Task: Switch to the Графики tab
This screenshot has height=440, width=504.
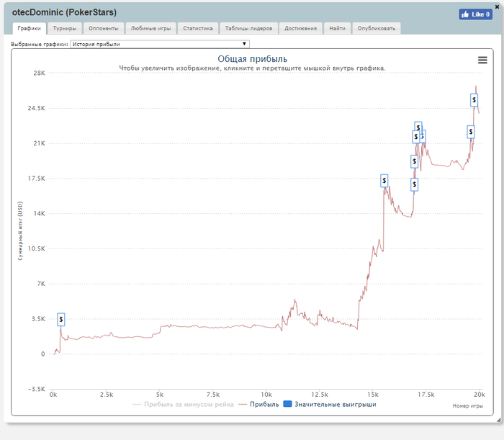Action: [x=29, y=28]
